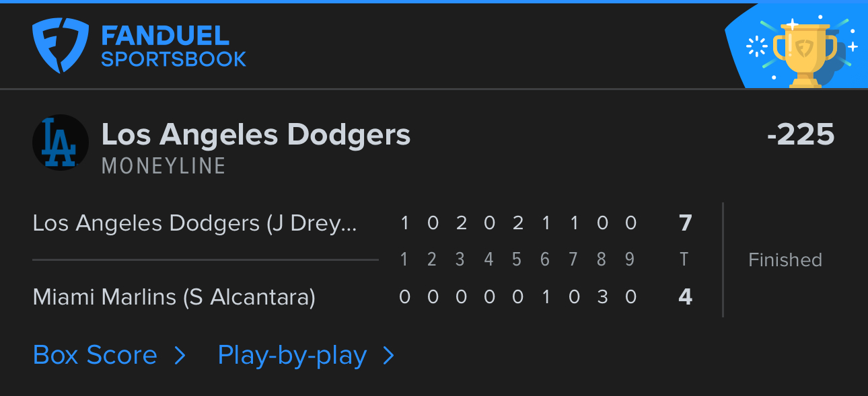Click the LA Dodgers team logo

(61, 142)
